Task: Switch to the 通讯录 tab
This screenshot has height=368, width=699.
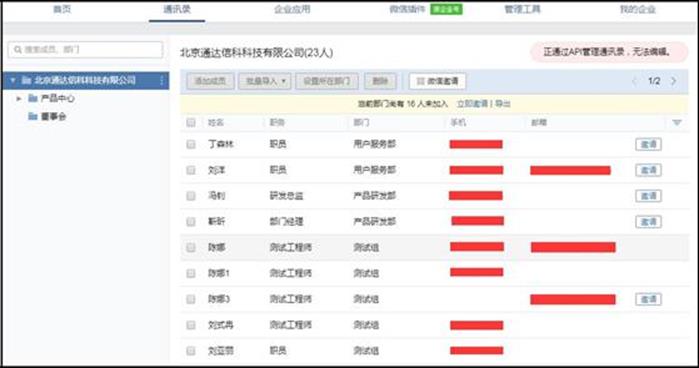Action: [x=177, y=9]
